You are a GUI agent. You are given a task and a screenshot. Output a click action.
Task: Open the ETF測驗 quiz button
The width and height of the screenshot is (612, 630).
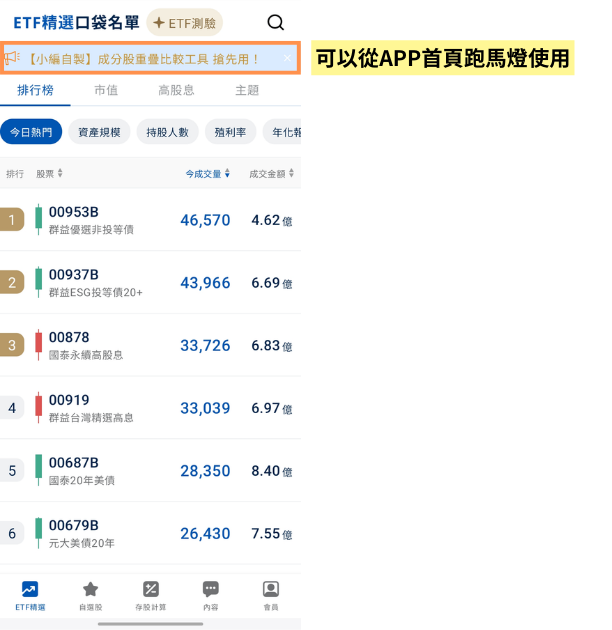pyautogui.click(x=184, y=23)
